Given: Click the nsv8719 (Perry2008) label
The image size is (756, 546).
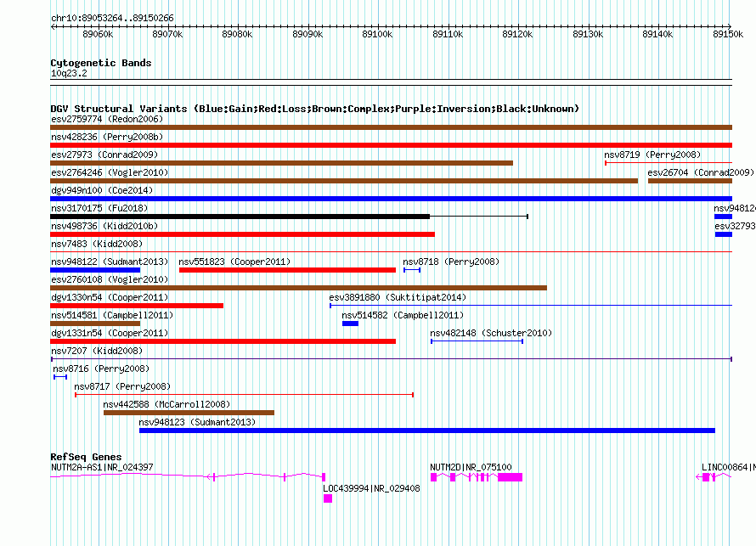Looking at the screenshot, I should click(652, 155).
